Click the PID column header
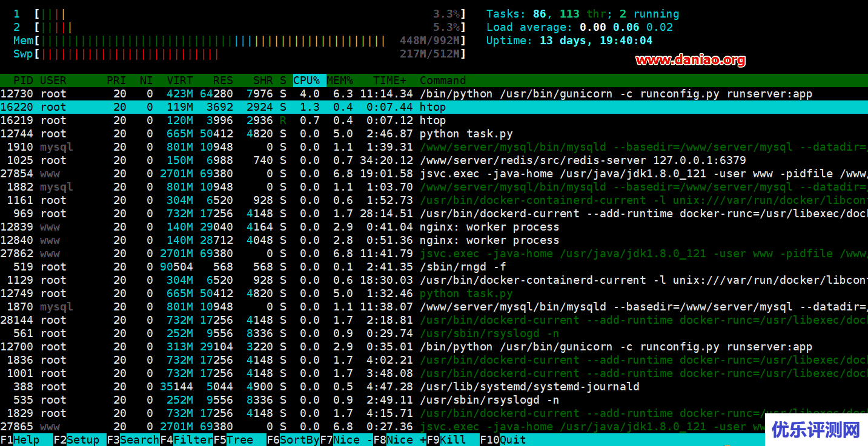The width and height of the screenshot is (868, 446). click(x=23, y=80)
